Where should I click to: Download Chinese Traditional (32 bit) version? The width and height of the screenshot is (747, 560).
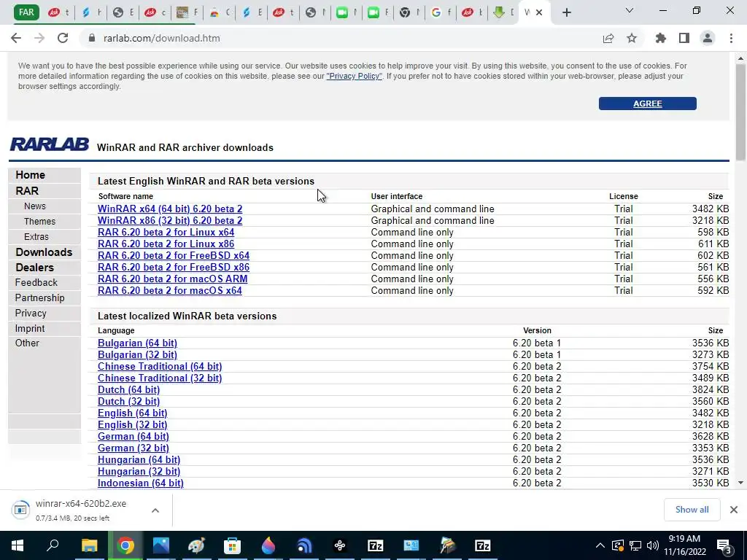160,378
